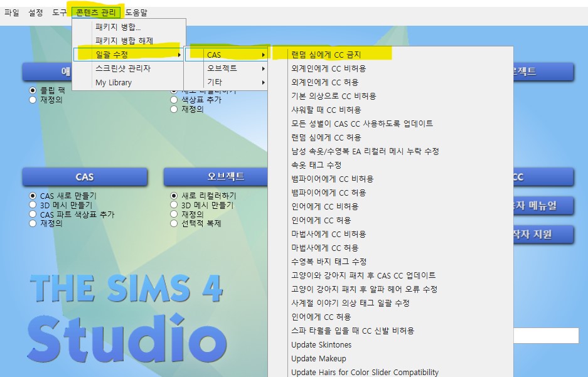Viewport: 588px width, 377px height.
Task: Select 3D 메시 만들기 under 새로 리컬러하기
Action: click(174, 205)
